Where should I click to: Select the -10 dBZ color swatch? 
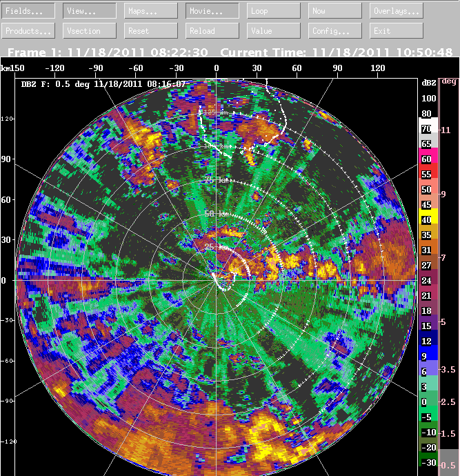pos(428,428)
